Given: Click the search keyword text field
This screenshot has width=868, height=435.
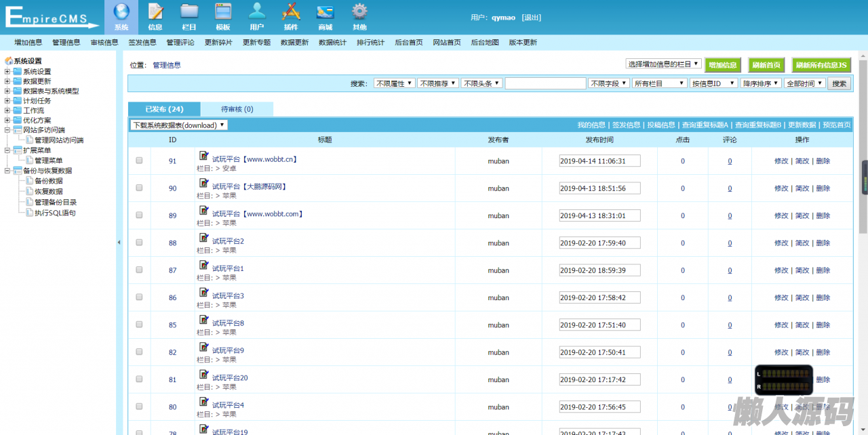Looking at the screenshot, I should (545, 83).
